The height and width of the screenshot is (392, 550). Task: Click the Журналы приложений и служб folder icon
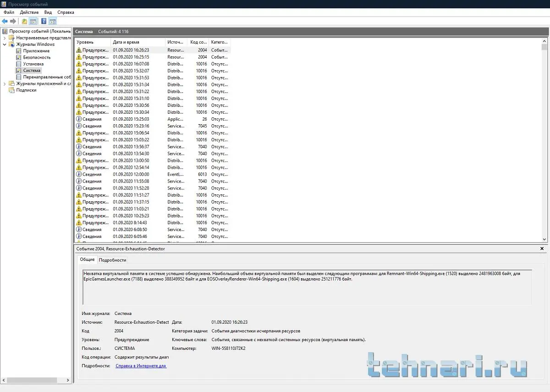point(12,83)
